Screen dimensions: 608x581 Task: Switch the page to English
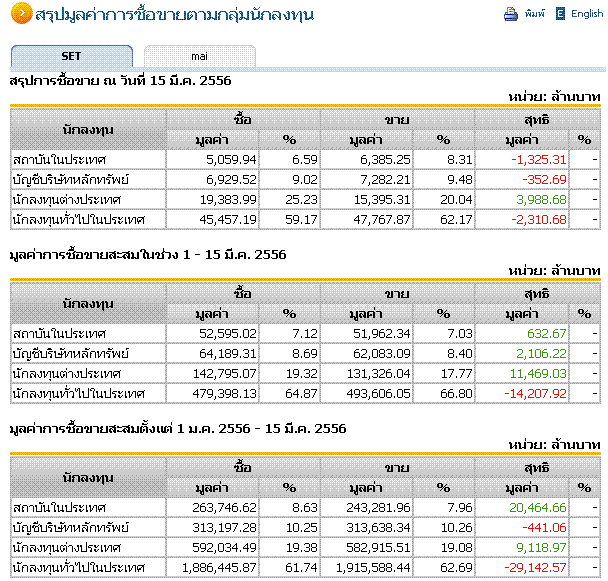[587, 14]
